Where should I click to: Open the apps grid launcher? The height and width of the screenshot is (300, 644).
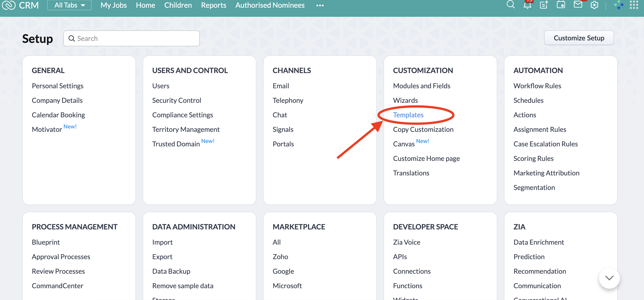pyautogui.click(x=634, y=5)
